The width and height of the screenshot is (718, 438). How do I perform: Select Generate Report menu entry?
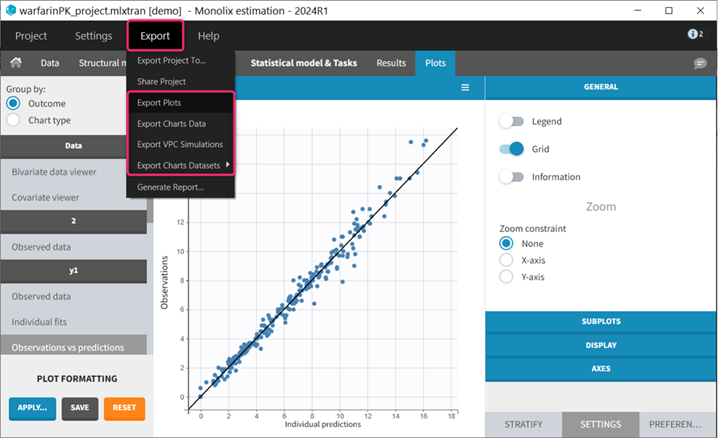tap(170, 187)
